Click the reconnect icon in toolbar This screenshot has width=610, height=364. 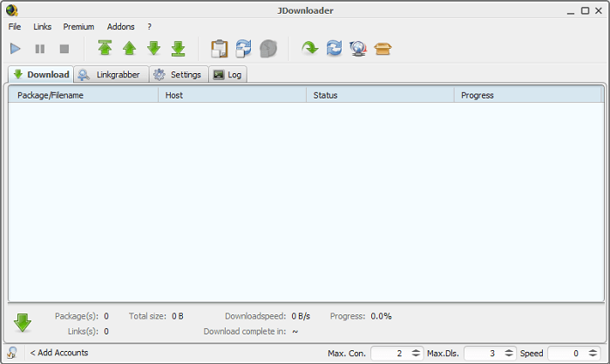click(x=335, y=49)
